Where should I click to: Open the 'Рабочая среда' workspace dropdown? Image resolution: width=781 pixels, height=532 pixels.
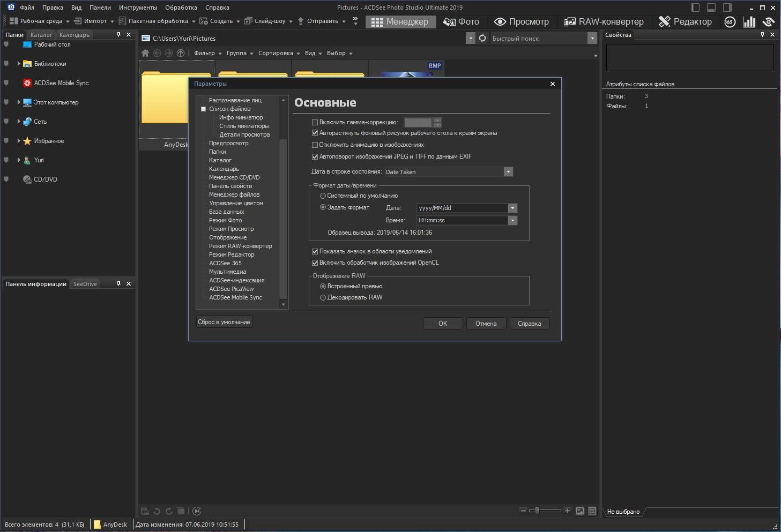40,21
